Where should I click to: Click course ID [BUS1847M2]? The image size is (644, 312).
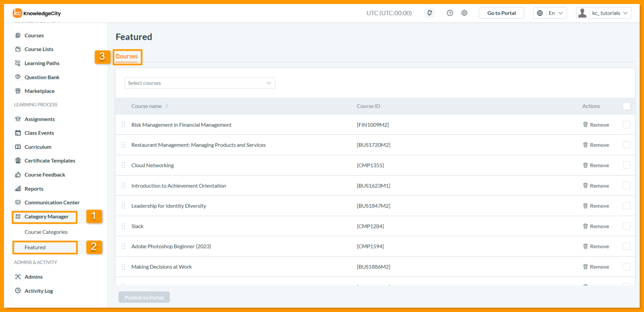[x=373, y=206]
